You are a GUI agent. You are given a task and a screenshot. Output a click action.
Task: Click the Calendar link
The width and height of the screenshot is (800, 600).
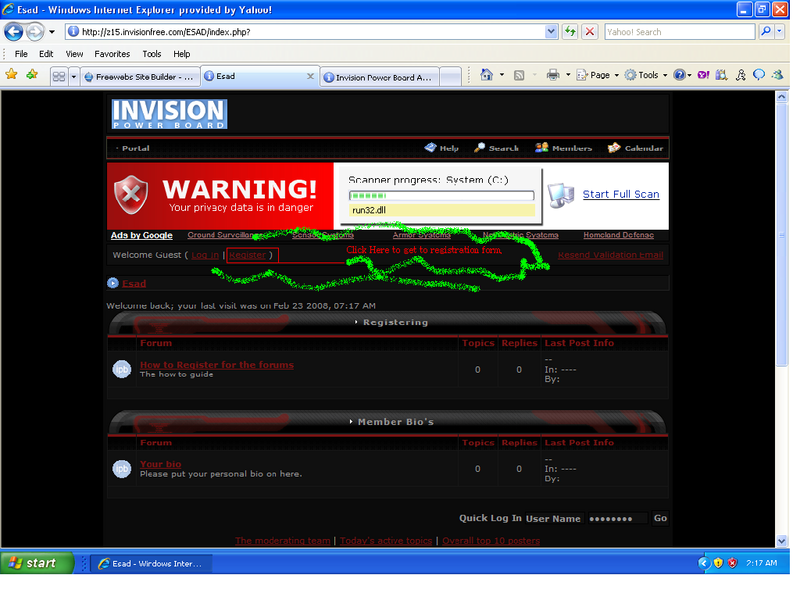pyautogui.click(x=635, y=148)
